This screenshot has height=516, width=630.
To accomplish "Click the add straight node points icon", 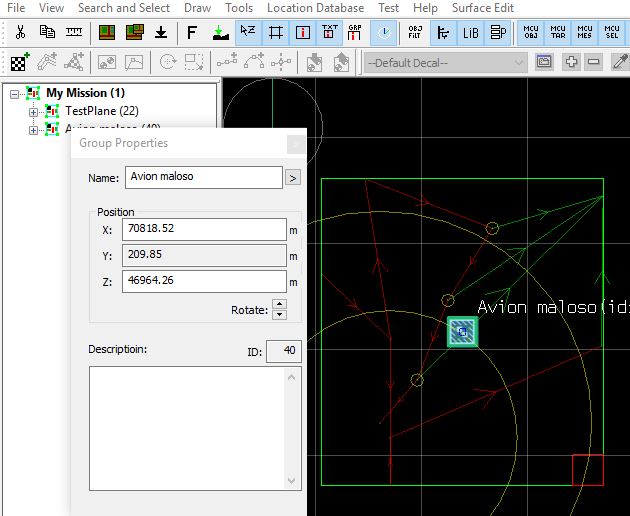I will [227, 62].
